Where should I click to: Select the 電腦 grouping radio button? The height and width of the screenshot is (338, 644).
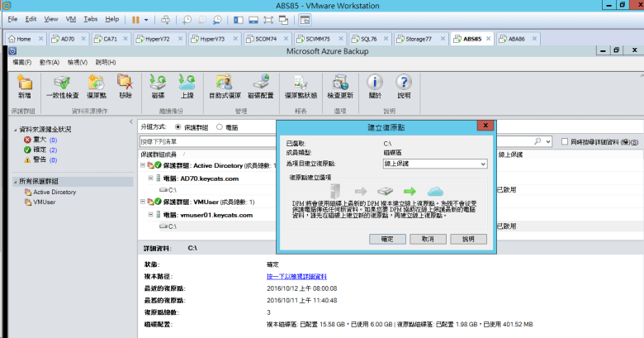(219, 127)
